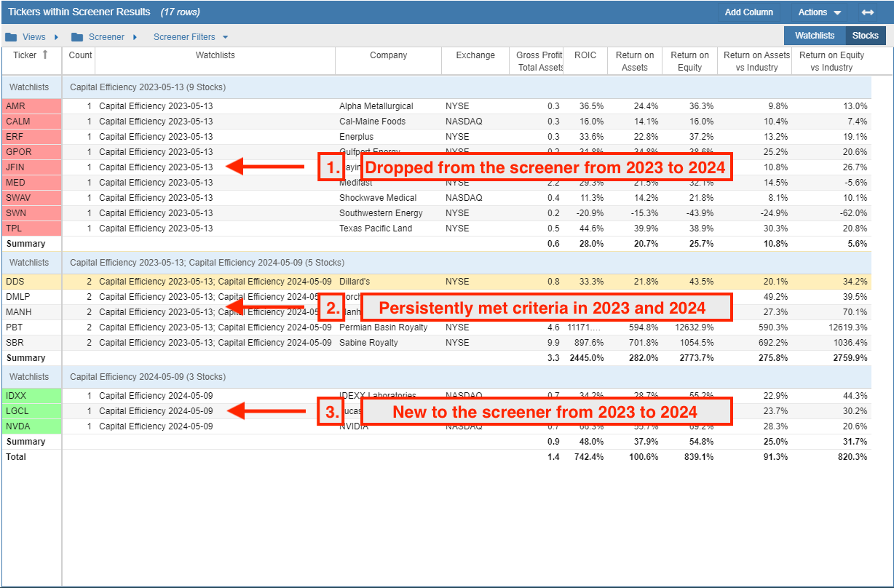This screenshot has width=894, height=588.
Task: Click the Ticker sort arrow icon
Action: point(45,55)
